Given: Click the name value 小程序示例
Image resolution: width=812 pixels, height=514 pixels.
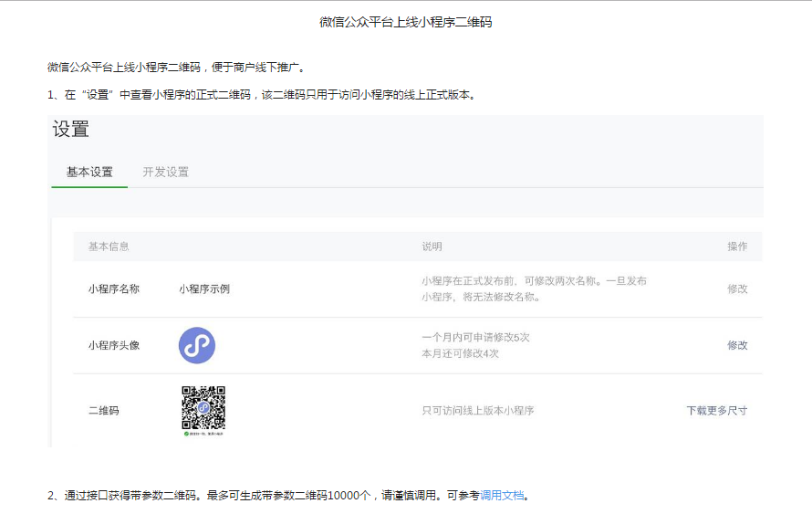Looking at the screenshot, I should pyautogui.click(x=204, y=288).
